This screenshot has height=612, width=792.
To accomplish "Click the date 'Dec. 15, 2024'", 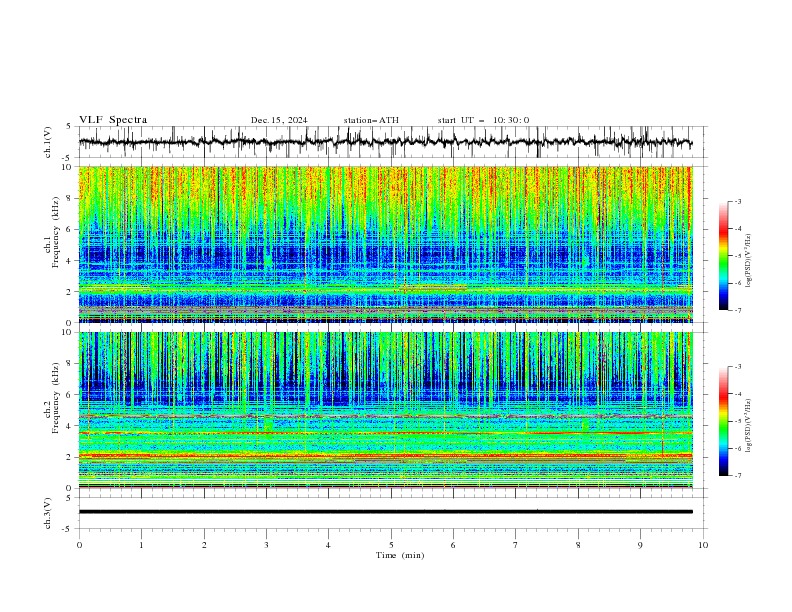I will coord(279,120).
